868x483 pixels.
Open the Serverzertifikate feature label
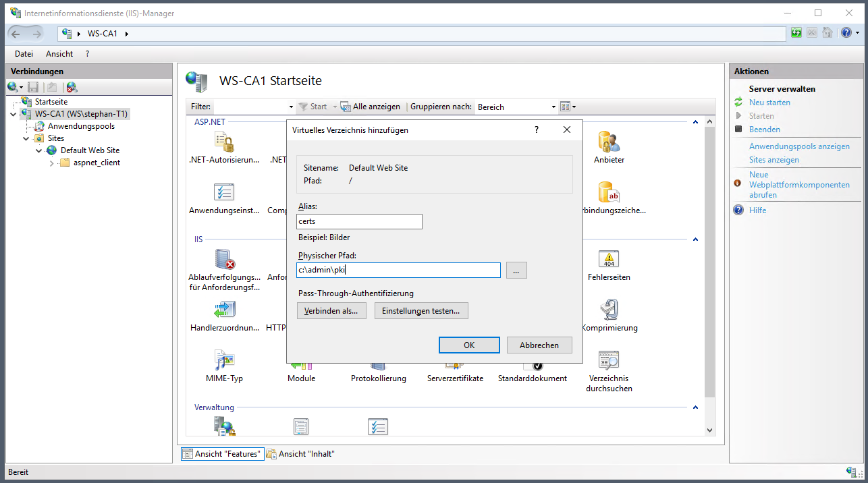456,378
